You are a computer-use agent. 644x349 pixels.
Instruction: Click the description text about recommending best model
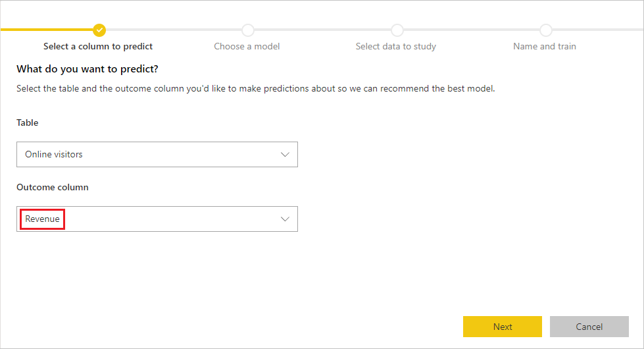coord(255,88)
